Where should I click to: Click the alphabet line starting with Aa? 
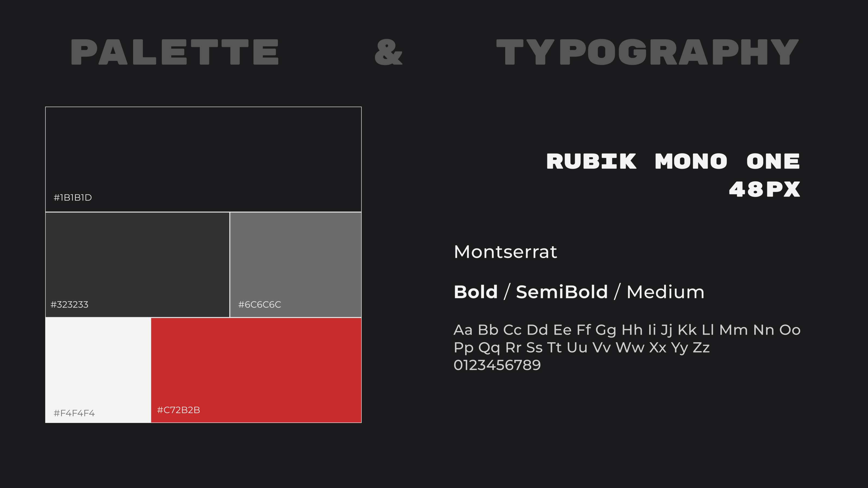(x=627, y=330)
